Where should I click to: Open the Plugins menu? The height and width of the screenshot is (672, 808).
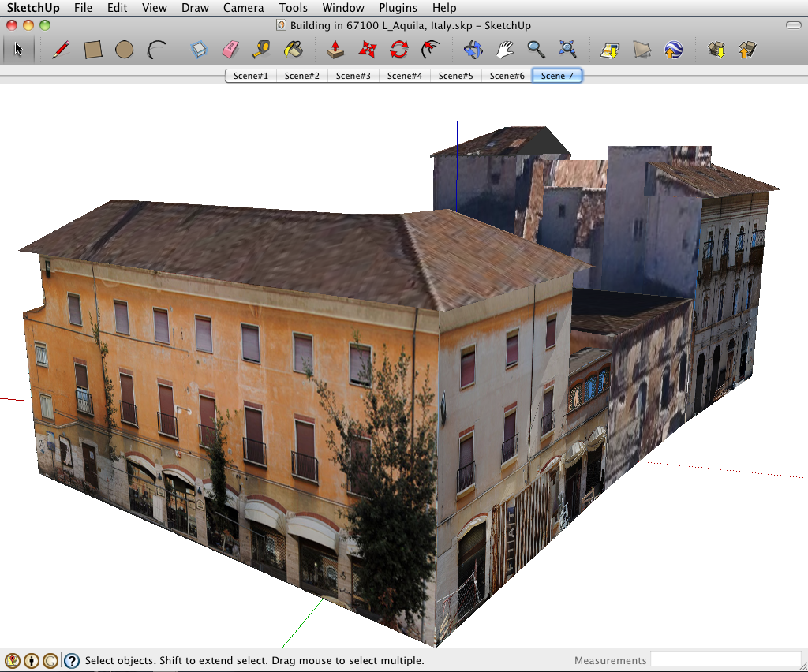pos(397,8)
